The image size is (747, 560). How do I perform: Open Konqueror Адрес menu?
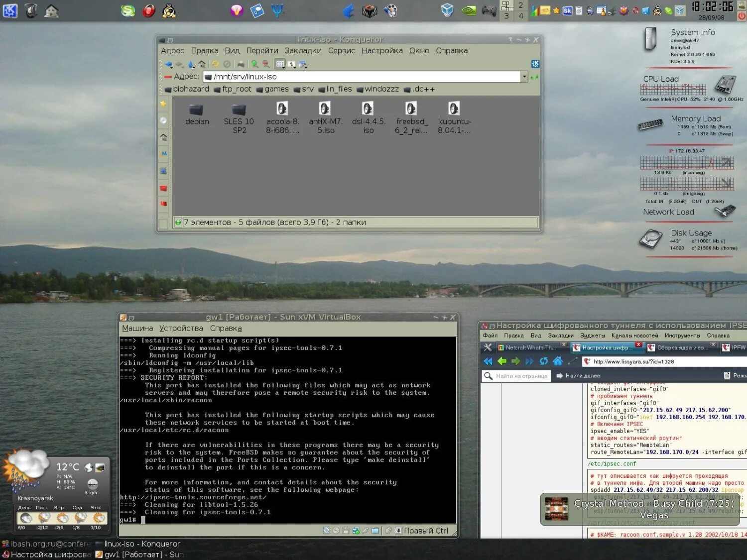click(x=172, y=51)
